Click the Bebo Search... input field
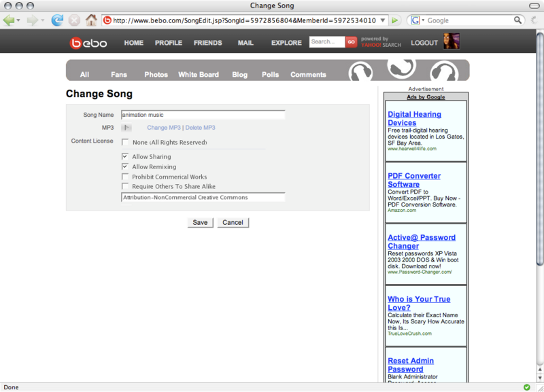Viewport: 544px width, 392px height. coord(327,41)
